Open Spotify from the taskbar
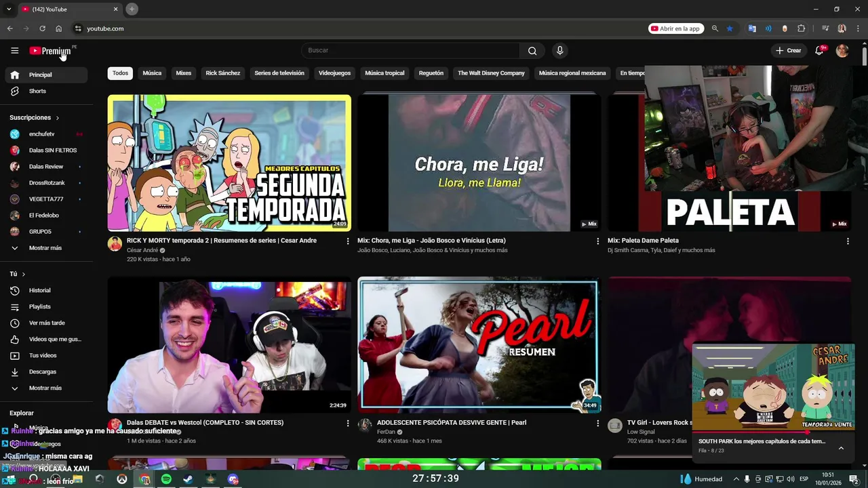The width and height of the screenshot is (868, 488). [166, 479]
